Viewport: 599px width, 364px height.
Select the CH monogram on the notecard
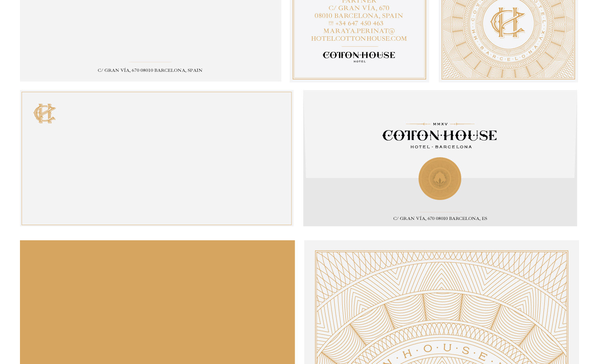(x=44, y=113)
